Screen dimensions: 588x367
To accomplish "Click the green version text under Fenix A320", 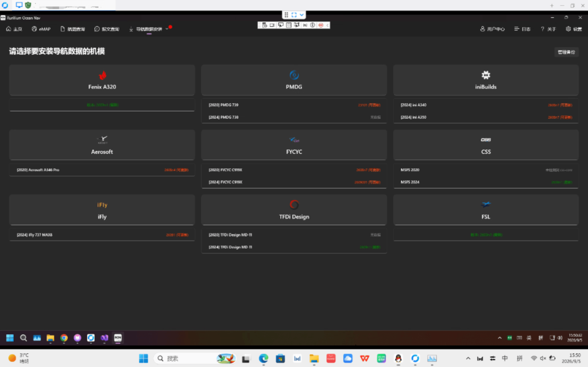I will pos(102,105).
